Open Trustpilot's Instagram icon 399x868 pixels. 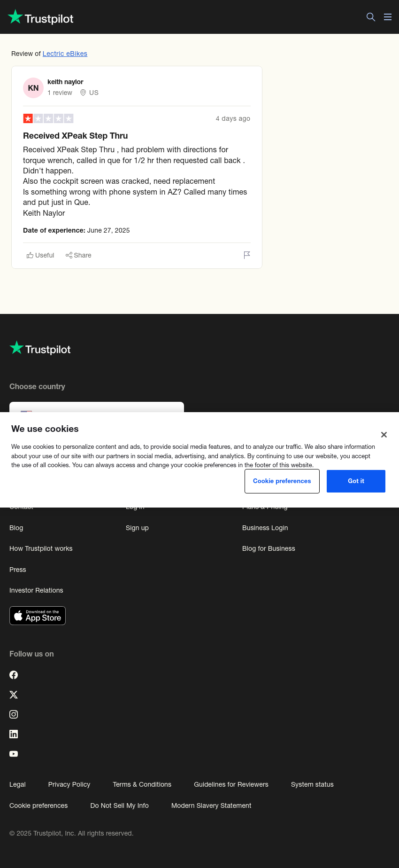click(14, 714)
